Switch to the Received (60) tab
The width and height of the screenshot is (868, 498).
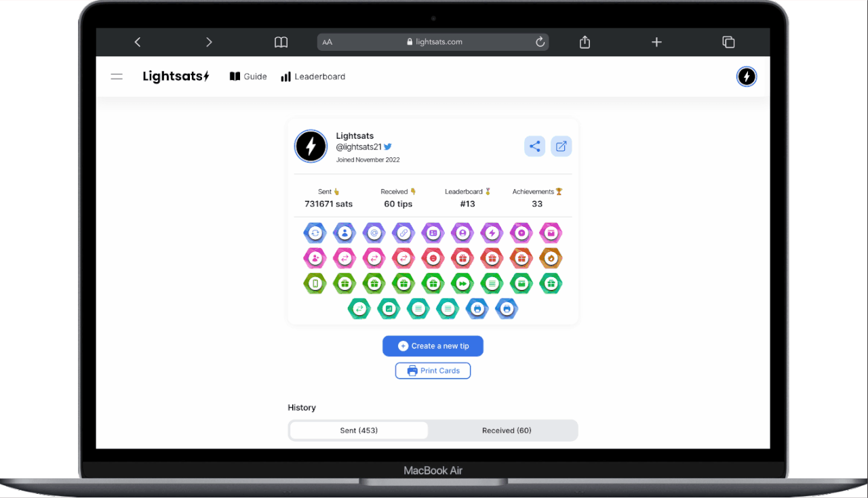pos(507,430)
